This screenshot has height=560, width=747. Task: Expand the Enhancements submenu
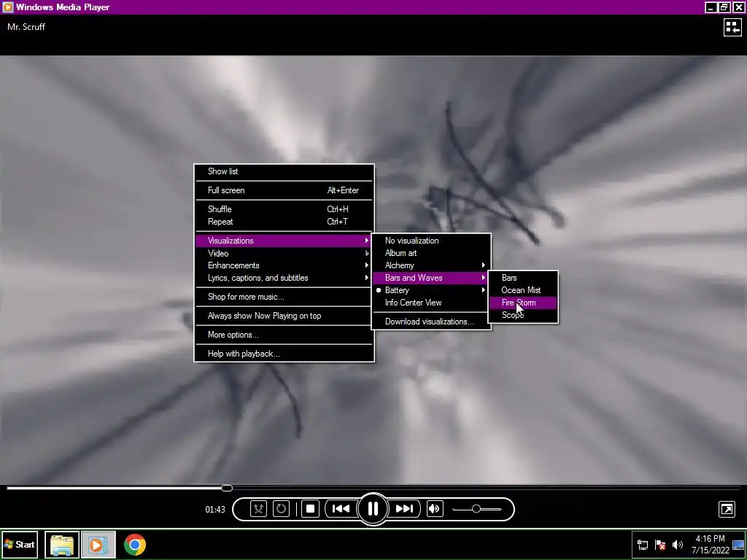point(284,265)
